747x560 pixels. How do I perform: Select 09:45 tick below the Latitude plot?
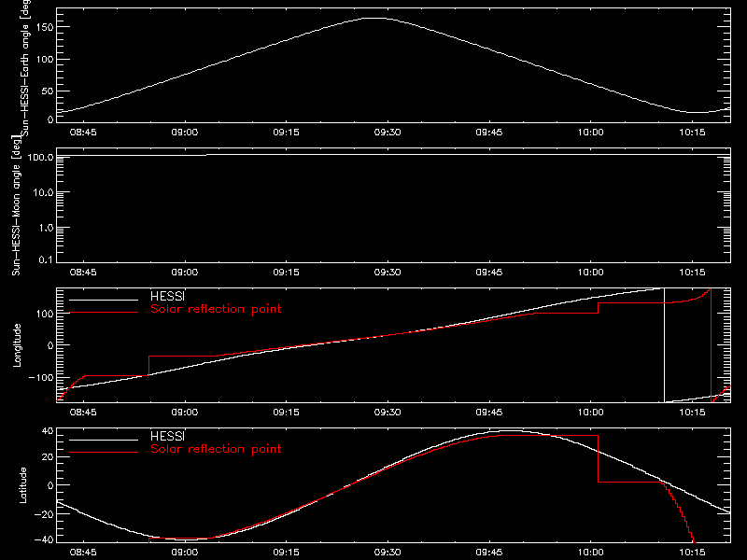pyautogui.click(x=488, y=553)
